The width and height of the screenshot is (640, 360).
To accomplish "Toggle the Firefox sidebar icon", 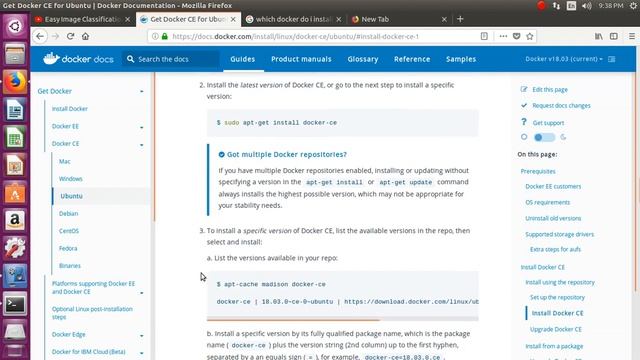I will pyautogui.click(x=613, y=36).
